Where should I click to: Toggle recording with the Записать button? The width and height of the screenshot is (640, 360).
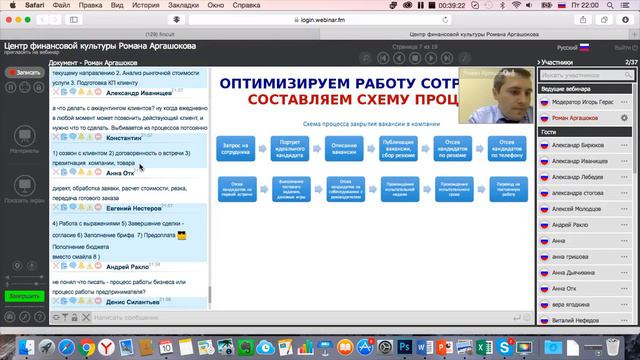coord(24,72)
